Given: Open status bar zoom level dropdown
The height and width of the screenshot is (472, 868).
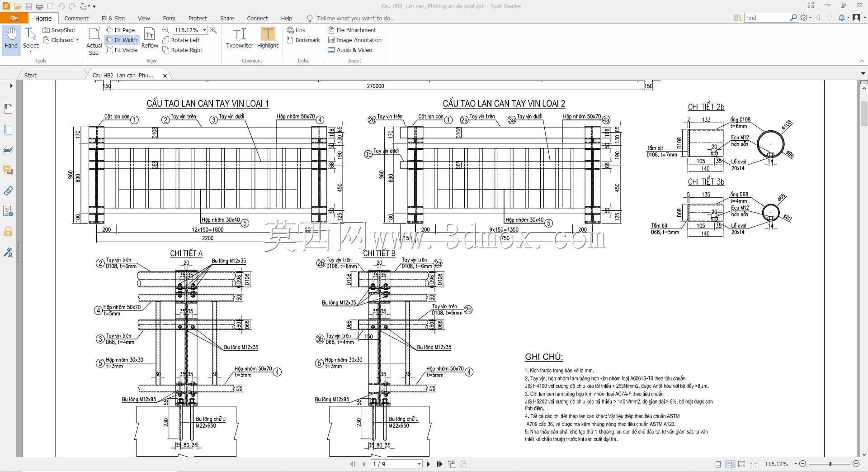Looking at the screenshot, I should (796, 464).
